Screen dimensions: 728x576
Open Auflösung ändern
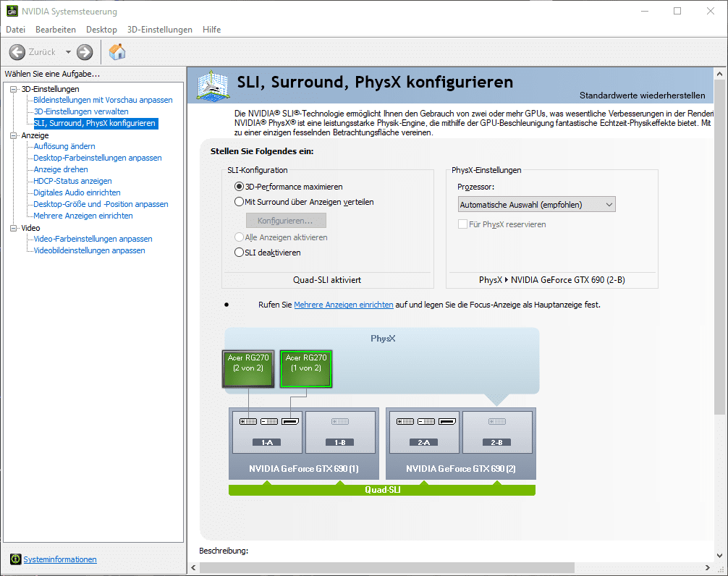coord(64,147)
